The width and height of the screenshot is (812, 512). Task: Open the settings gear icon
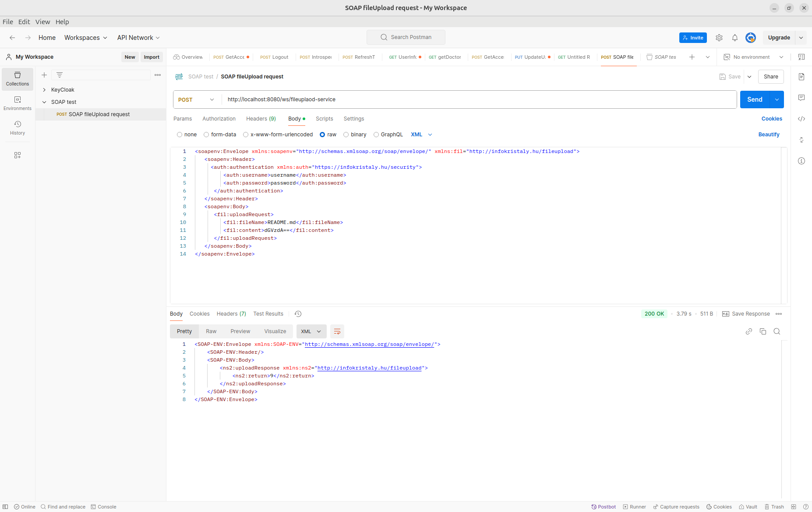pos(719,38)
